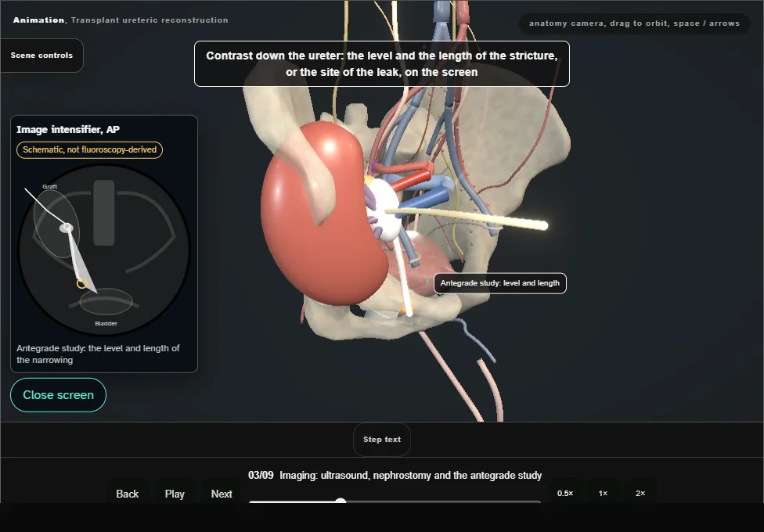
Task: Click the antegrade study caption under schematic
Action: tap(98, 354)
